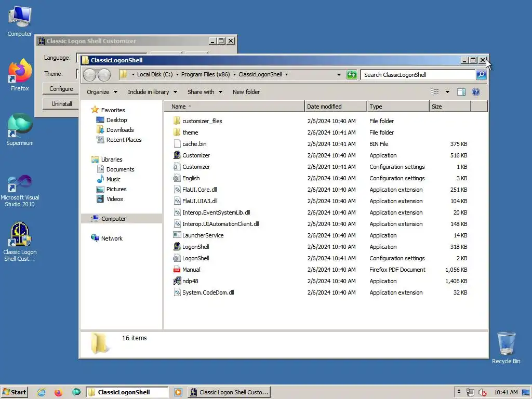Click the volume muted tray icon

click(483, 393)
